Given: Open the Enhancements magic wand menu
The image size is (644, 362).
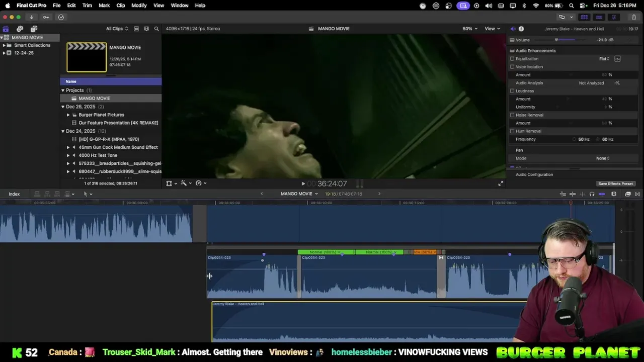Looking at the screenshot, I should [x=186, y=184].
